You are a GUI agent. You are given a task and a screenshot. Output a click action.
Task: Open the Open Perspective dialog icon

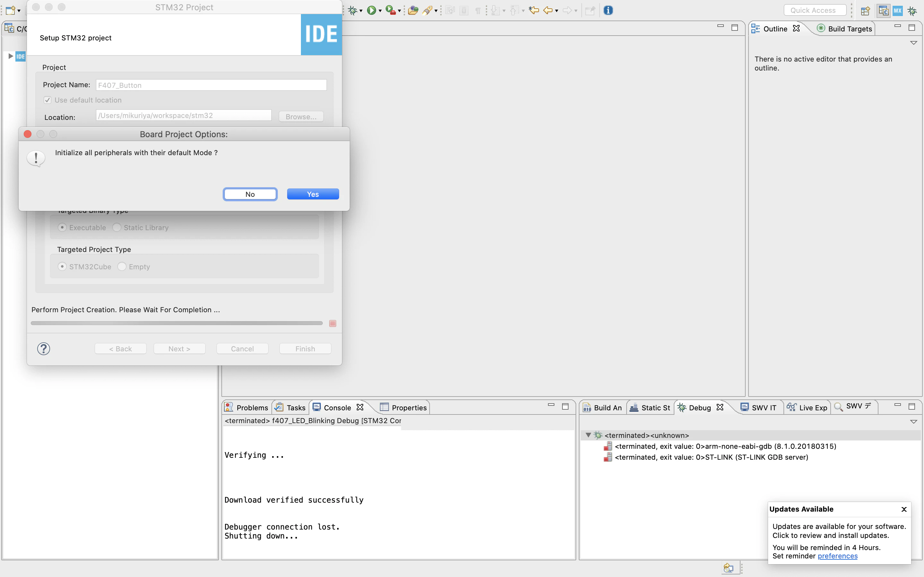(865, 10)
